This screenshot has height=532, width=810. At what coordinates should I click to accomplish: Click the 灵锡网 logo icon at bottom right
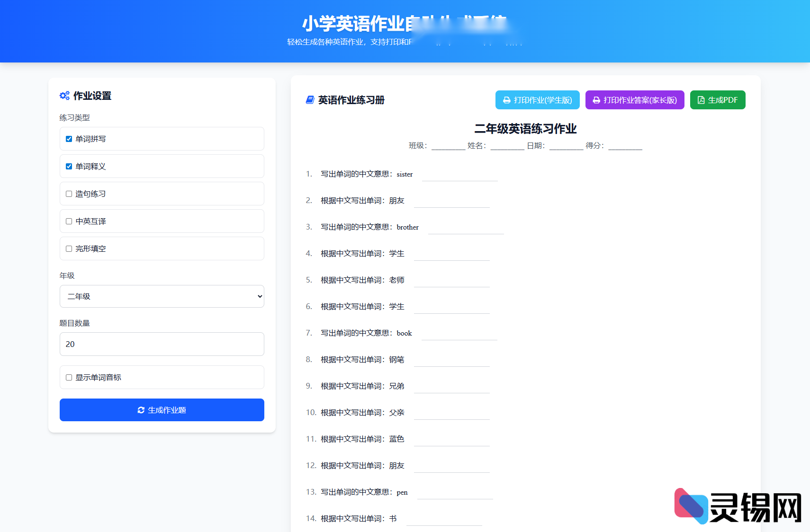692,505
